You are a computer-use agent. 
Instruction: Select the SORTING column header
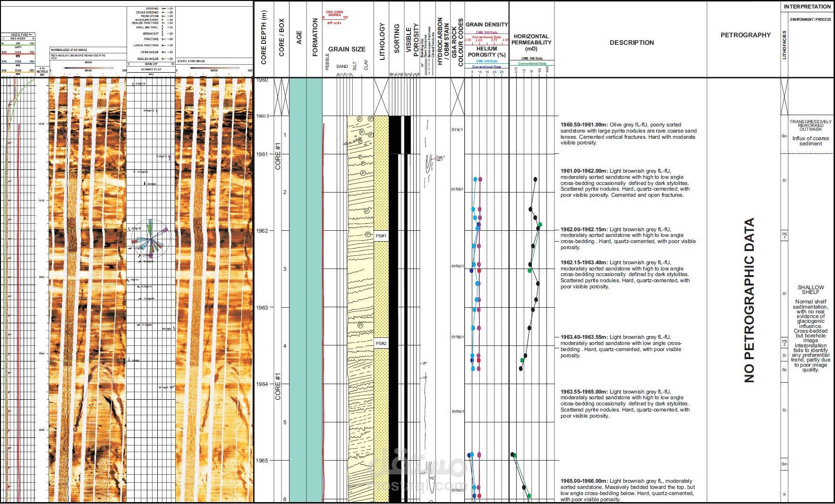(397, 39)
